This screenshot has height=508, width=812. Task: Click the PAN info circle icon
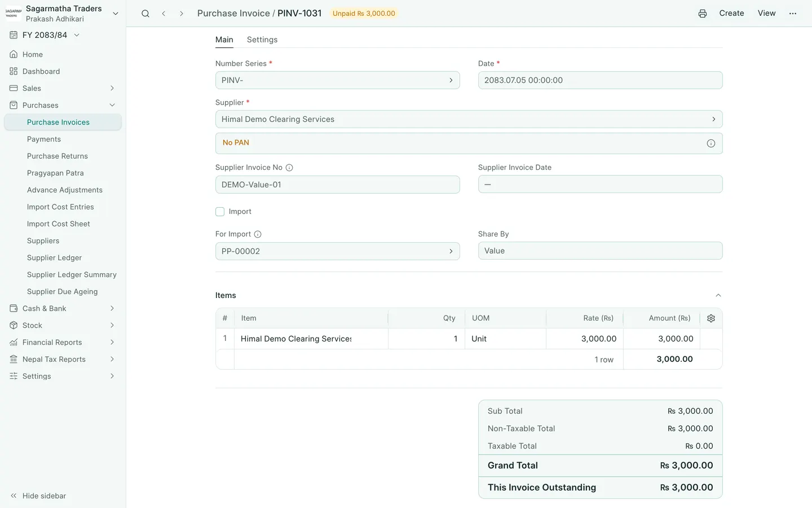point(711,143)
